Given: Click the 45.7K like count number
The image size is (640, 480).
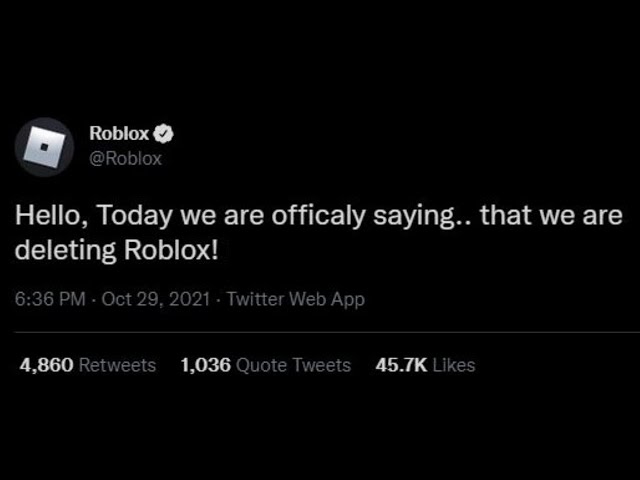Looking at the screenshot, I should pyautogui.click(x=400, y=365).
